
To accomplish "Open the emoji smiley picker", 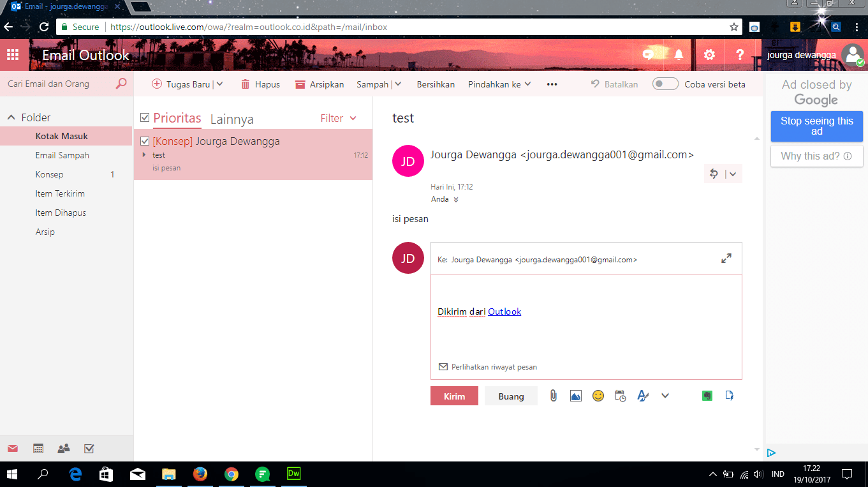I will click(x=598, y=396).
